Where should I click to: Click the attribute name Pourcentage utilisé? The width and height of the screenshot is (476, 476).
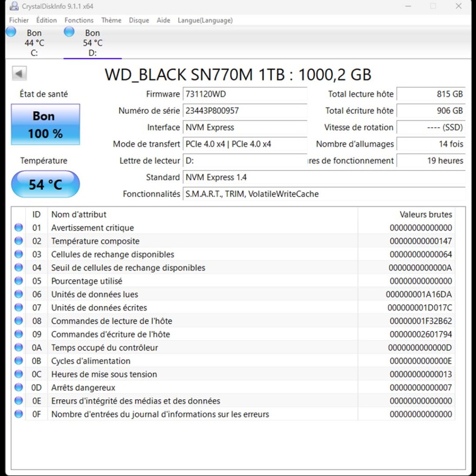[x=87, y=281]
